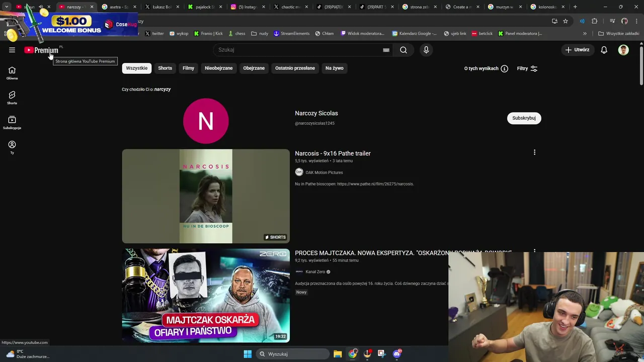Click the magnifier search button
The height and width of the screenshot is (362, 644).
[x=404, y=50]
